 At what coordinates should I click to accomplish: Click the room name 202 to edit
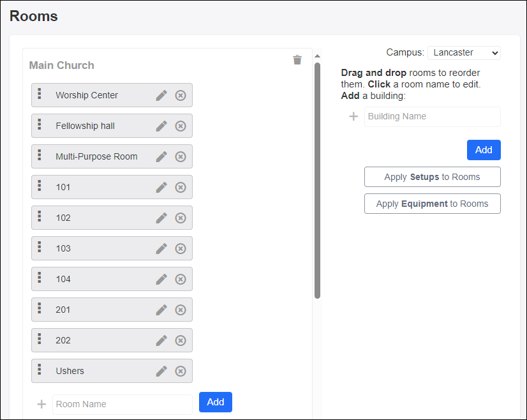(63, 340)
